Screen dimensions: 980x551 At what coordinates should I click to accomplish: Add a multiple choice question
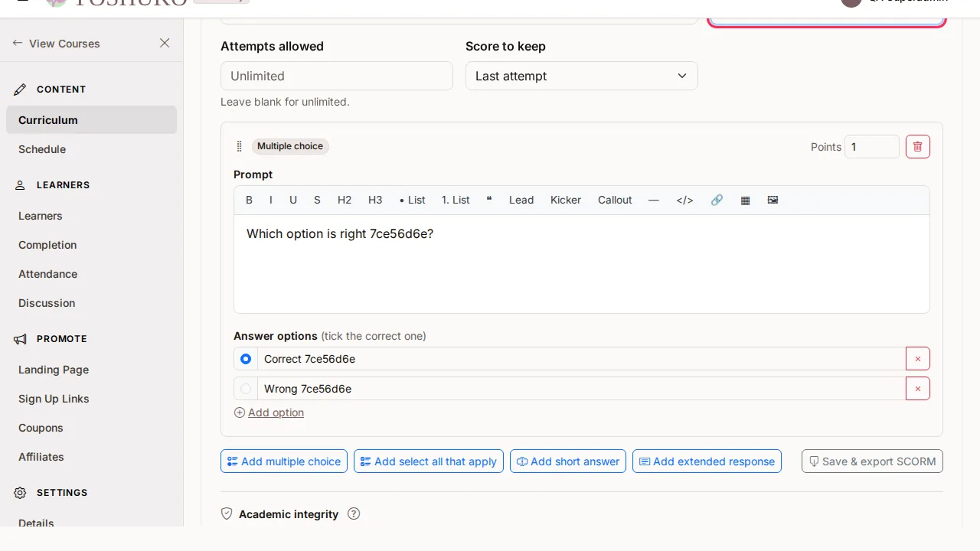[284, 461]
